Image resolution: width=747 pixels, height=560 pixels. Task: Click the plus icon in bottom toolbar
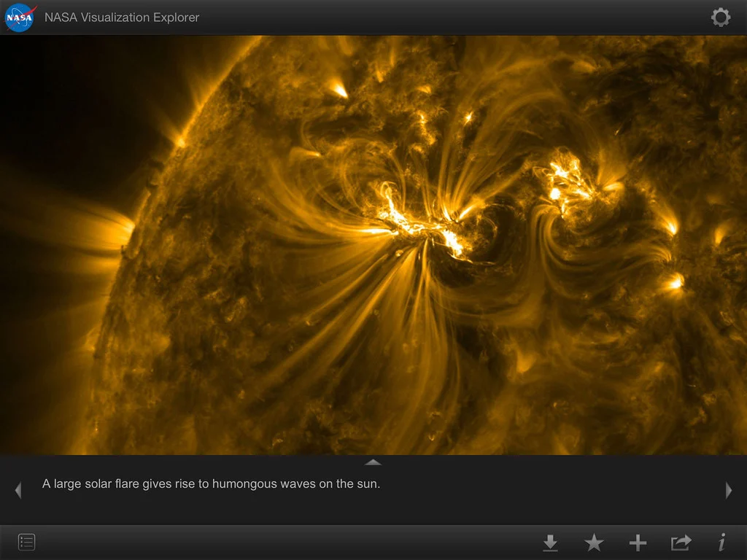(x=638, y=542)
